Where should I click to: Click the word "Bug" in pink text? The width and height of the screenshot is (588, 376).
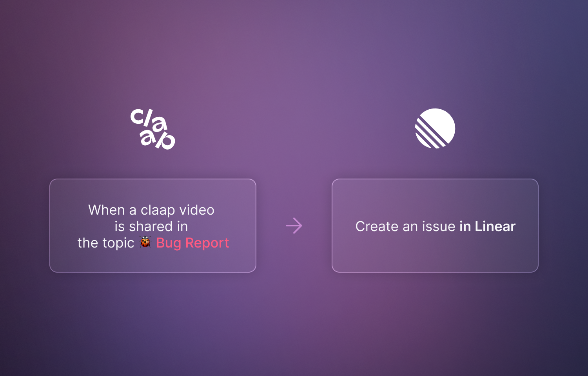(169, 243)
